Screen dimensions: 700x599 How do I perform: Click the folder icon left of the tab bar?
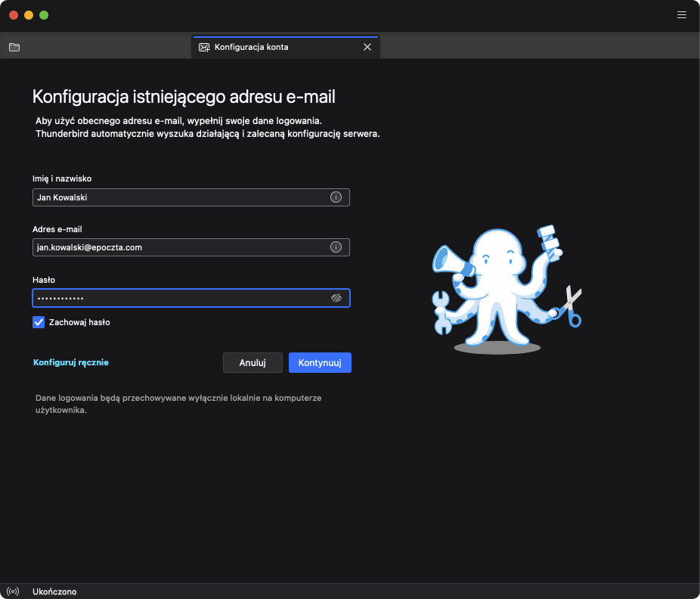pyautogui.click(x=14, y=47)
